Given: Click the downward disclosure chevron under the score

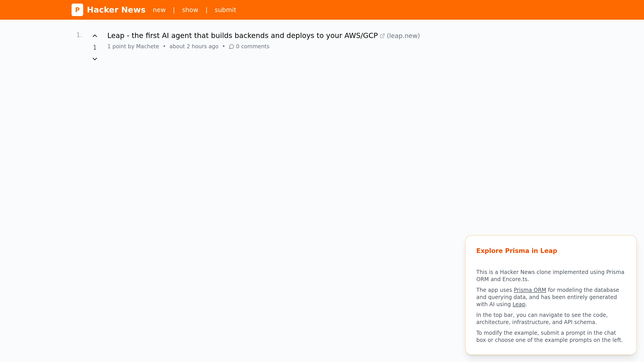Looking at the screenshot, I should 95,59.
